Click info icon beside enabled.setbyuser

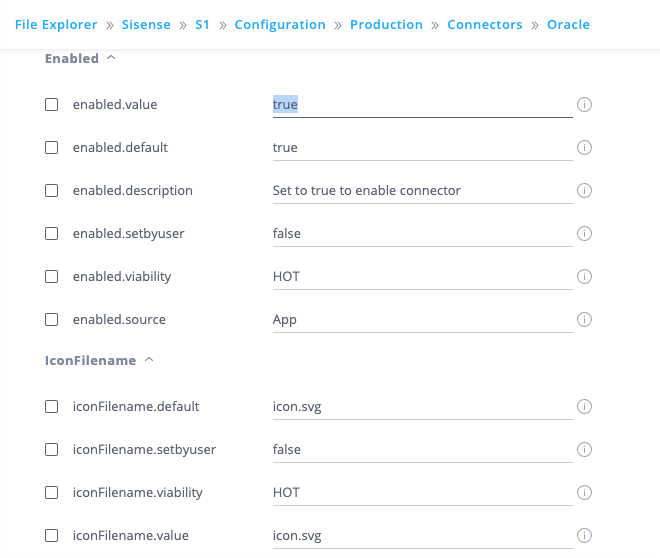tap(585, 233)
